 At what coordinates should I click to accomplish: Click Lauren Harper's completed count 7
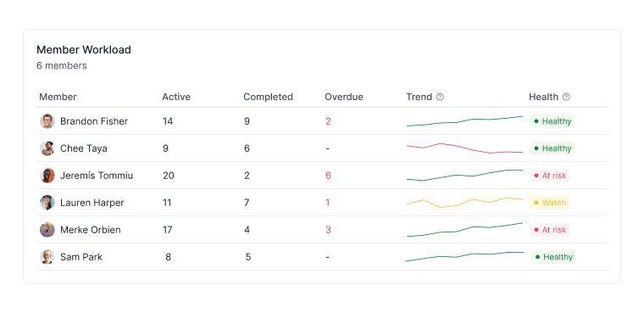click(x=247, y=203)
